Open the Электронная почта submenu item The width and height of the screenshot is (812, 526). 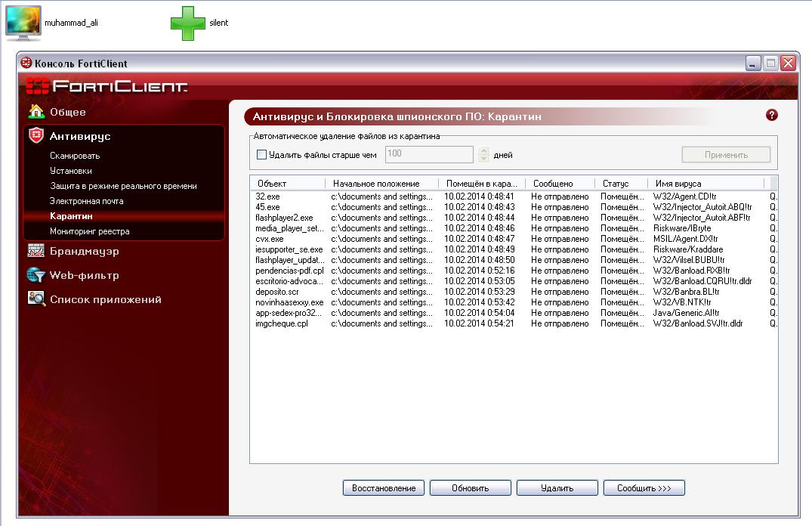coord(86,201)
